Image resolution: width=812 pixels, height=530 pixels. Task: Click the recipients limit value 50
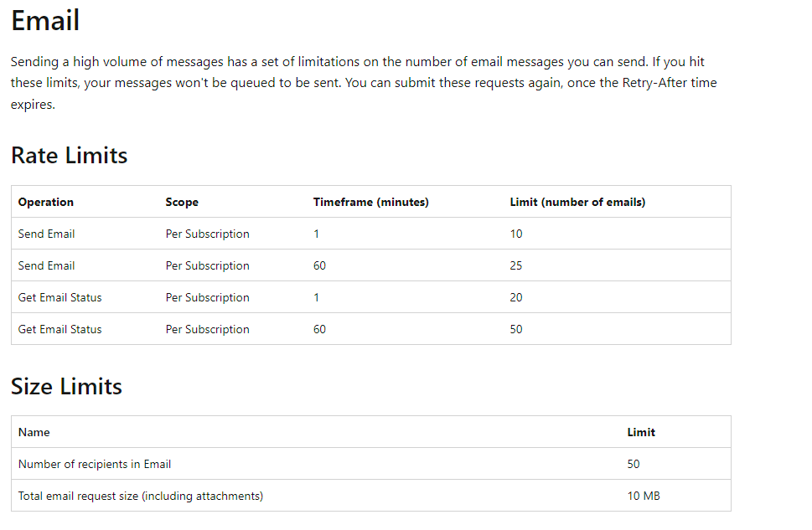(634, 464)
